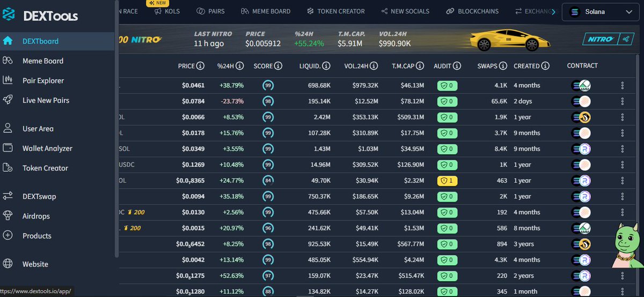Click the Nitro price $0.005912

coord(263,44)
